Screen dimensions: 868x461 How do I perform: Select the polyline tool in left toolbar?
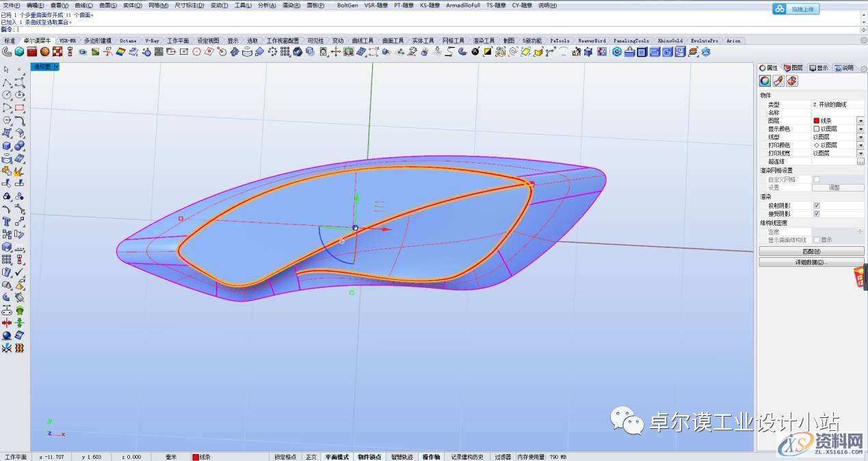click(7, 82)
